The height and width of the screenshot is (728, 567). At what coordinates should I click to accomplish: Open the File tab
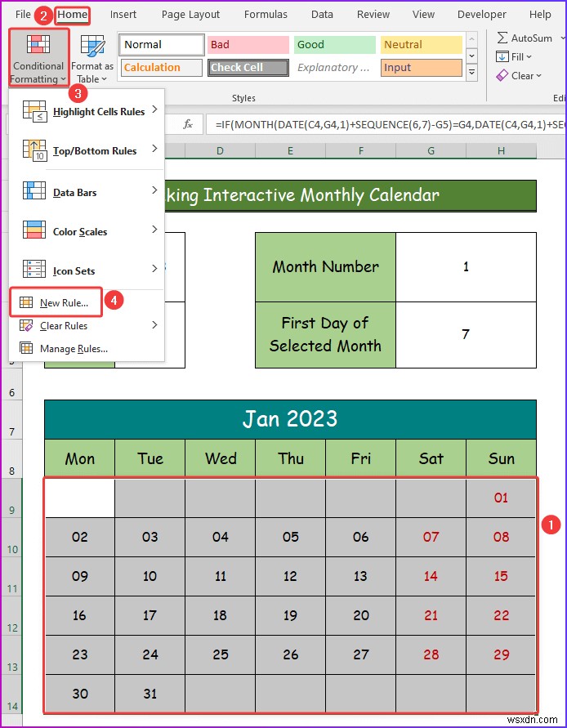[23, 15]
